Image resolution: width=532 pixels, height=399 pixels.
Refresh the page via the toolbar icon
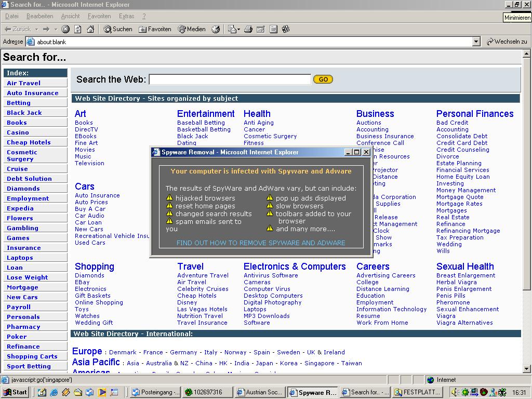point(78,29)
